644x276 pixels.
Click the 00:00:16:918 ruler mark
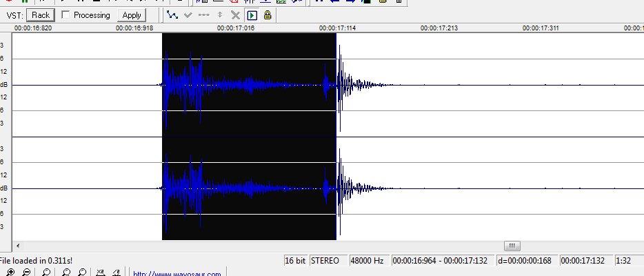pyautogui.click(x=134, y=28)
